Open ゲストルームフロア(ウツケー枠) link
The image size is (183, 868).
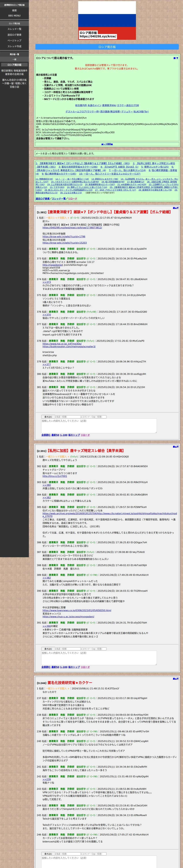point(82,112)
